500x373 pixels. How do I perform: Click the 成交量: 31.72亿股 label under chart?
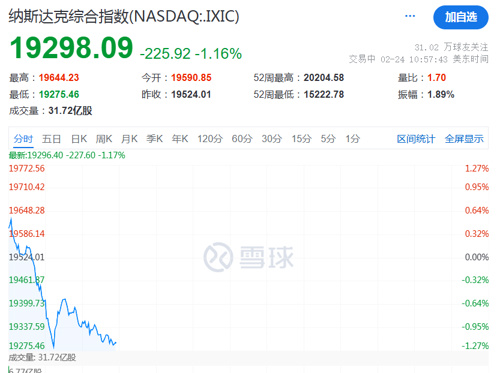[42, 357]
